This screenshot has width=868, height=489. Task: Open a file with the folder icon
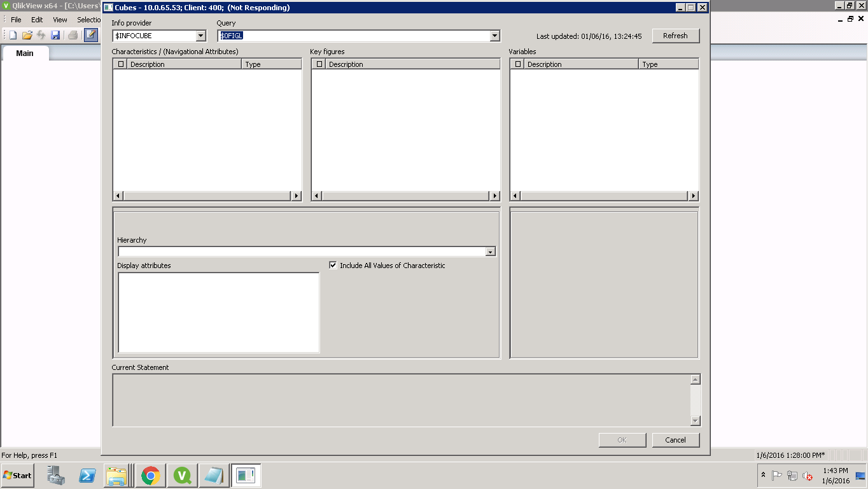(x=27, y=35)
